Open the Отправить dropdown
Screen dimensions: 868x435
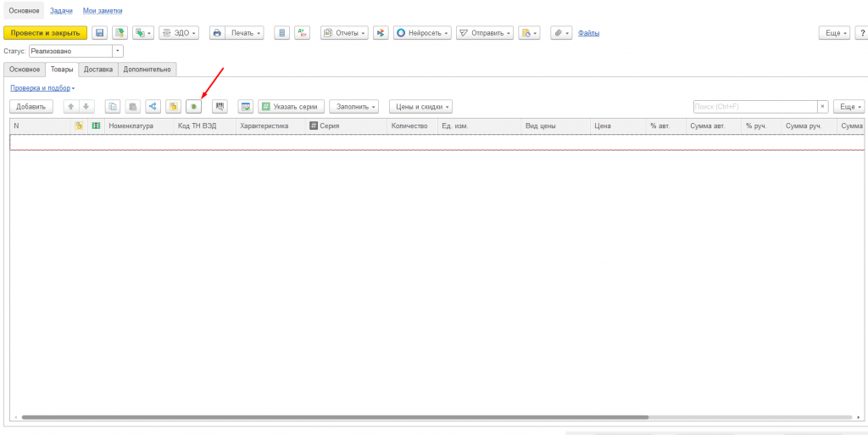point(485,33)
